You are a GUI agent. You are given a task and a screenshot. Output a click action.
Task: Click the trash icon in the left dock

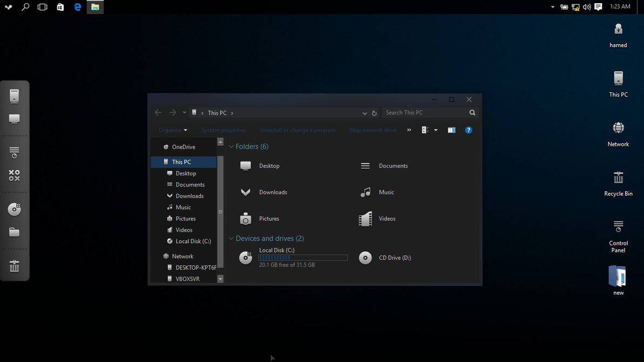pos(15,265)
